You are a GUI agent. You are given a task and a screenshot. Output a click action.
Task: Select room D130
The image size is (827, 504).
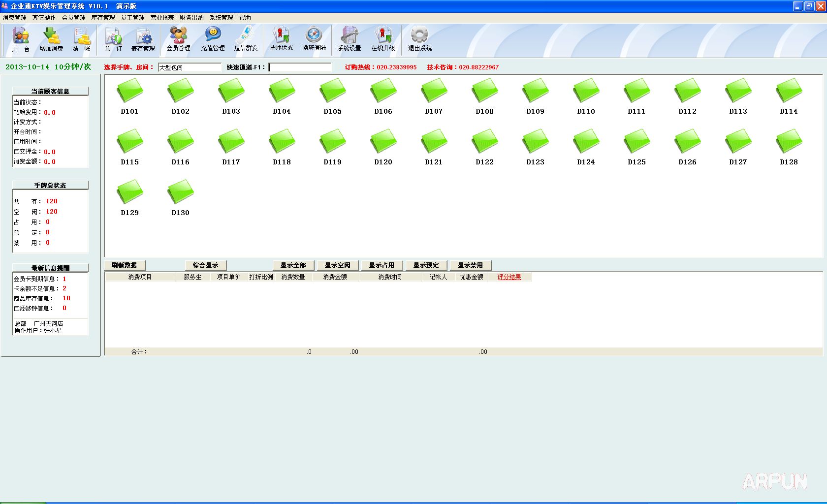click(x=181, y=198)
